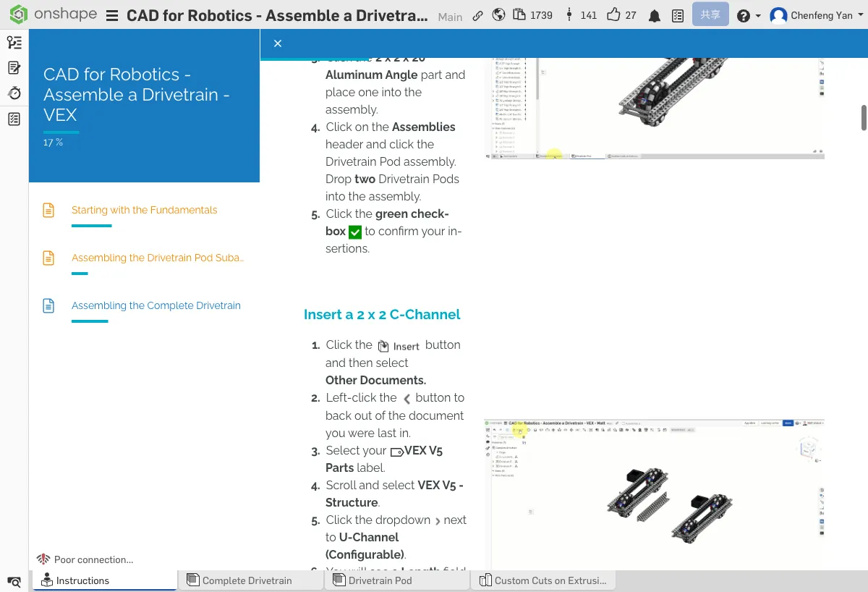Screen dimensions: 868x592
Task: Switch to the Complete Drivetrain tab
Action: coord(247,580)
